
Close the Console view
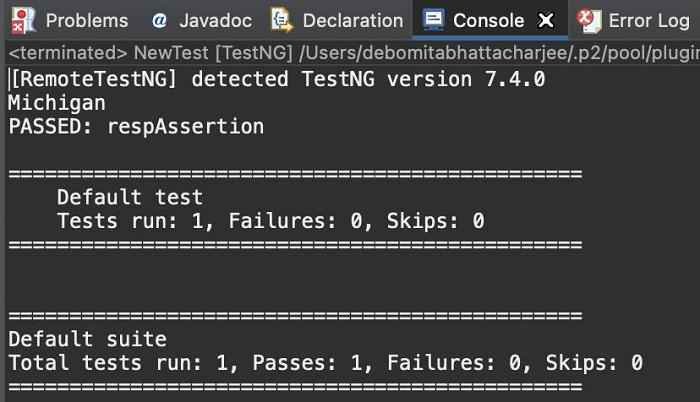click(545, 20)
